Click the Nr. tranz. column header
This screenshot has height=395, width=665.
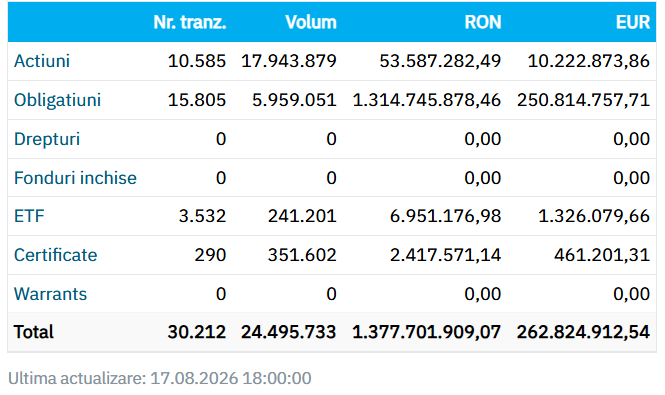click(190, 22)
